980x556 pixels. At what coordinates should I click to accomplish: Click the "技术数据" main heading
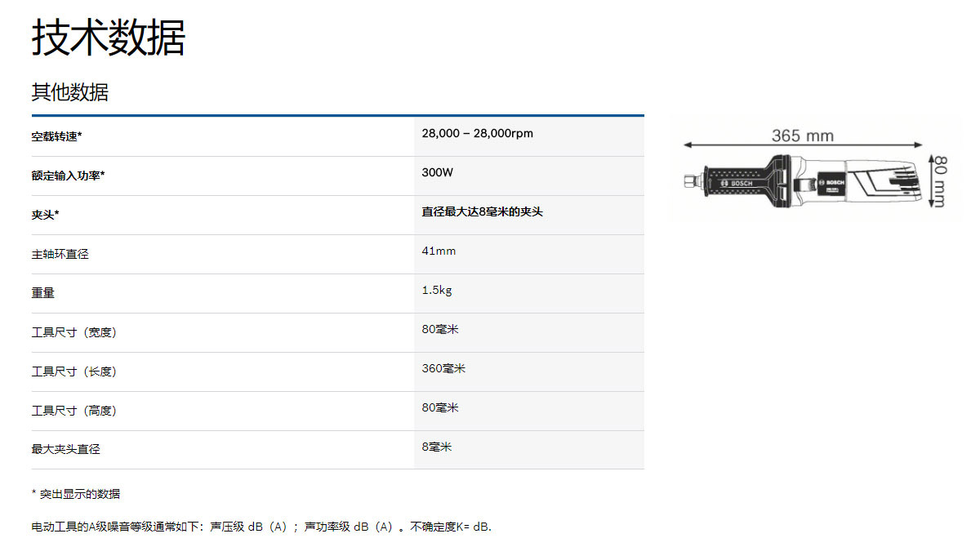109,38
